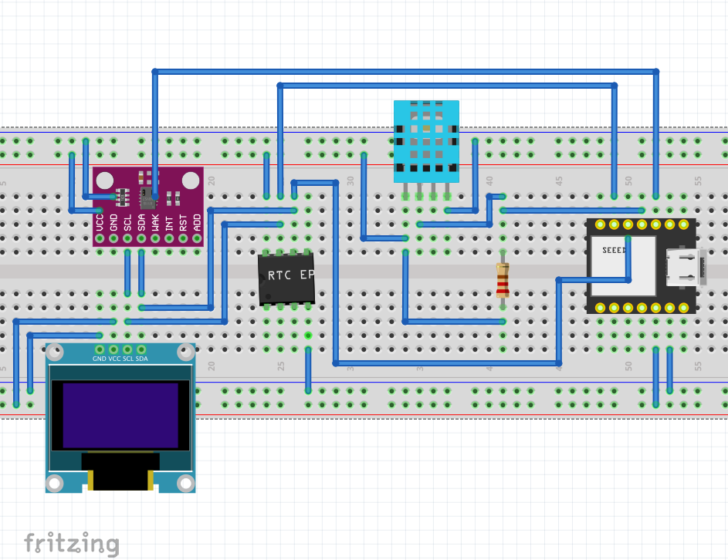The width and height of the screenshot is (728, 560).
Task: Click GND pin on purple sensor board
Action: click(113, 238)
